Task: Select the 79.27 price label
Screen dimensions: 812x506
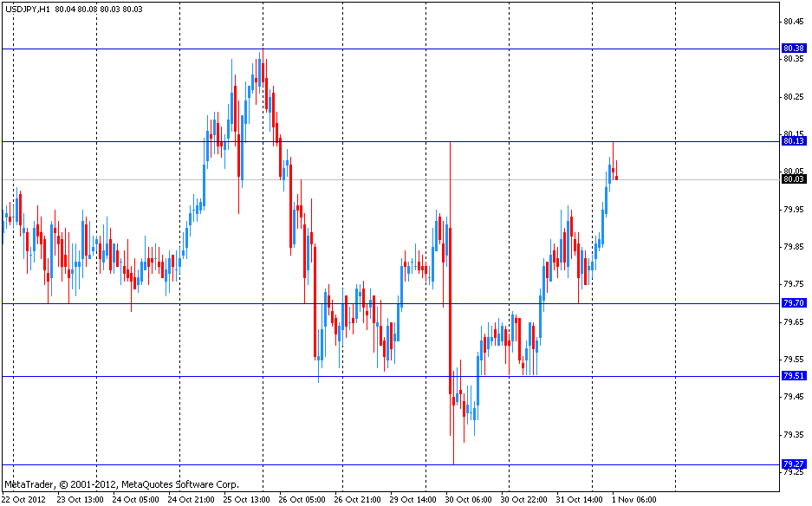Action: [x=793, y=464]
